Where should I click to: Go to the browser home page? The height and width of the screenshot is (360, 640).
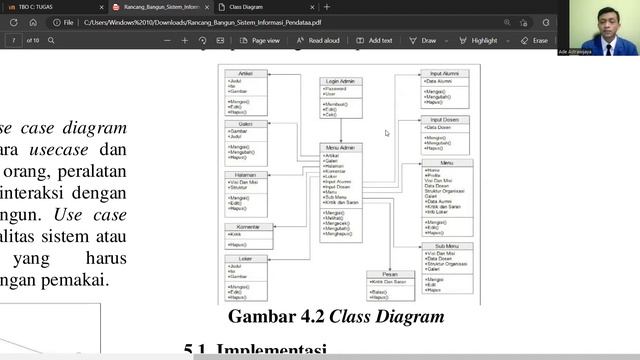click(33, 22)
